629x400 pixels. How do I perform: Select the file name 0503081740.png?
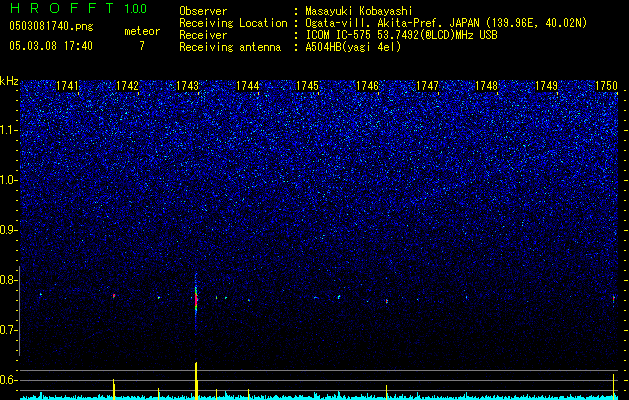coord(51,27)
